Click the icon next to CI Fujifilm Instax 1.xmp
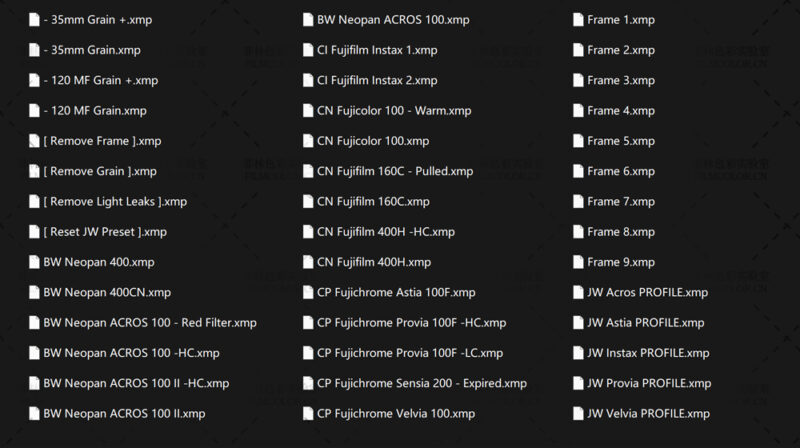 pos(308,50)
